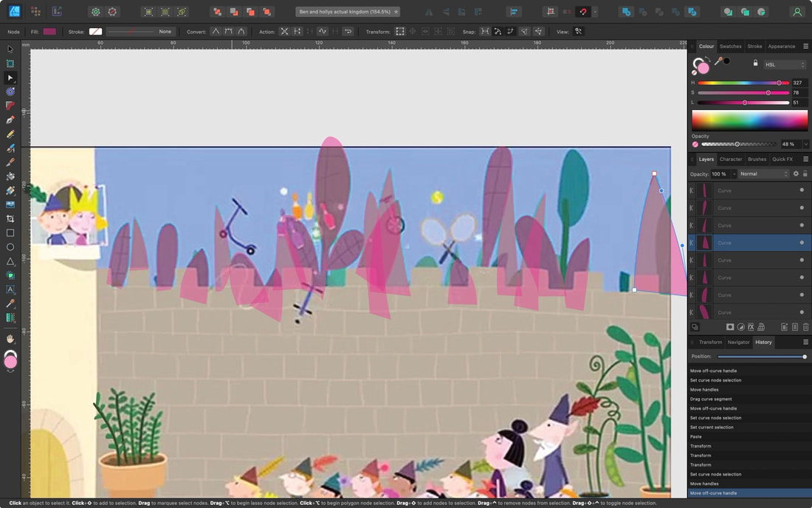Open the stroke width None dropdown

coord(140,32)
